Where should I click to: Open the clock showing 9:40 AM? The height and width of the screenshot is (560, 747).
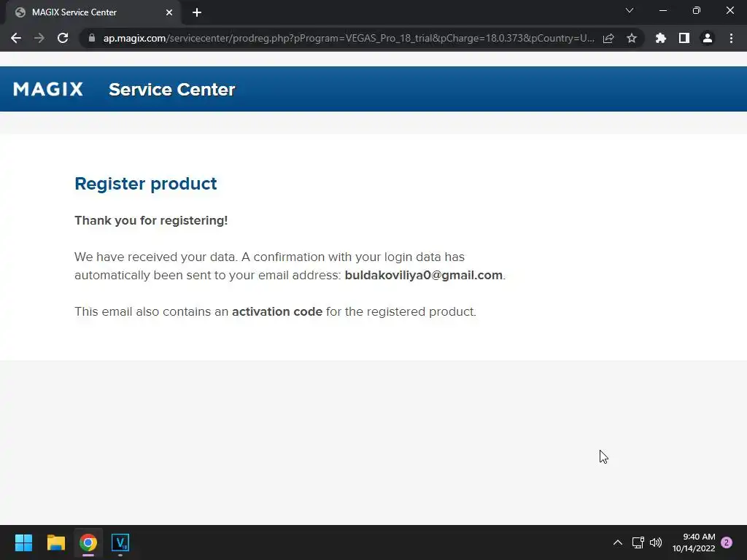(x=694, y=542)
